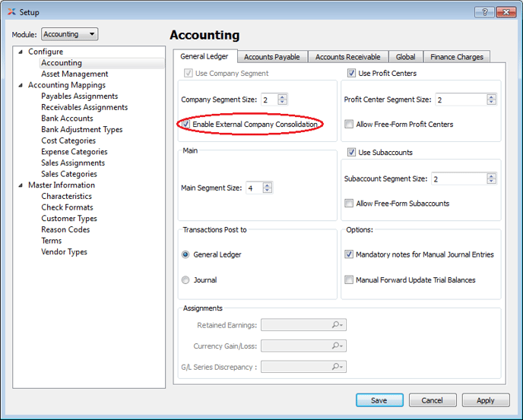Collapse the Accounting Mappings tree node
Image resolution: width=523 pixels, height=420 pixels.
click(x=21, y=85)
